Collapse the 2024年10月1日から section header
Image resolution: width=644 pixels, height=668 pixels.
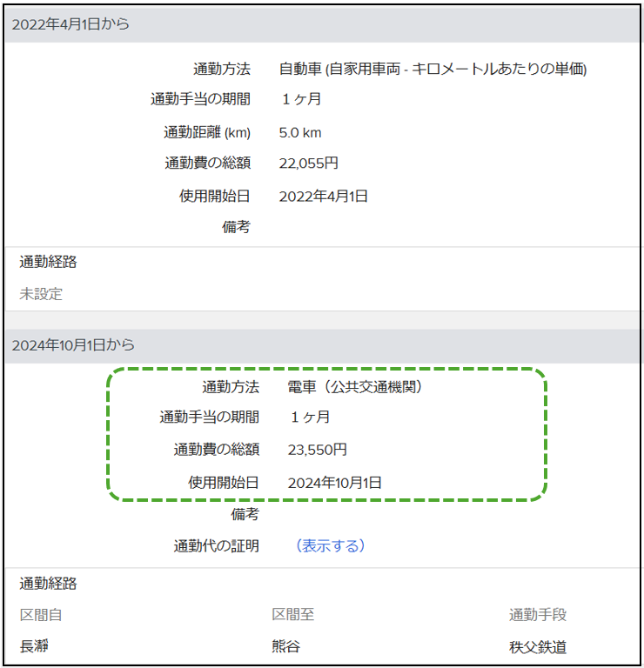click(74, 345)
